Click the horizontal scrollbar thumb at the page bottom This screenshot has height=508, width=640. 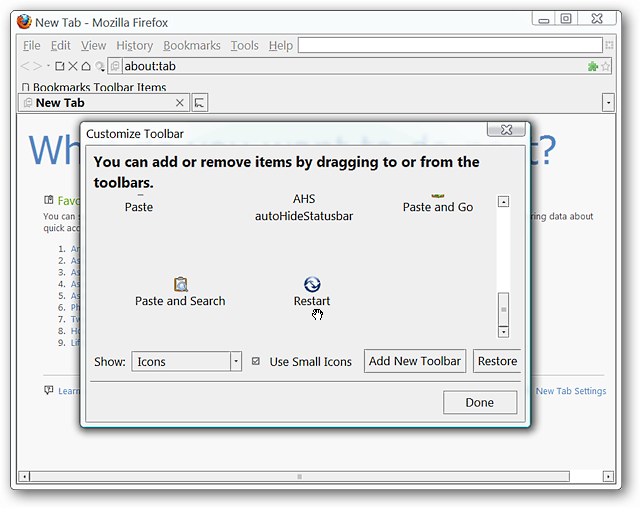pyautogui.click(x=300, y=476)
